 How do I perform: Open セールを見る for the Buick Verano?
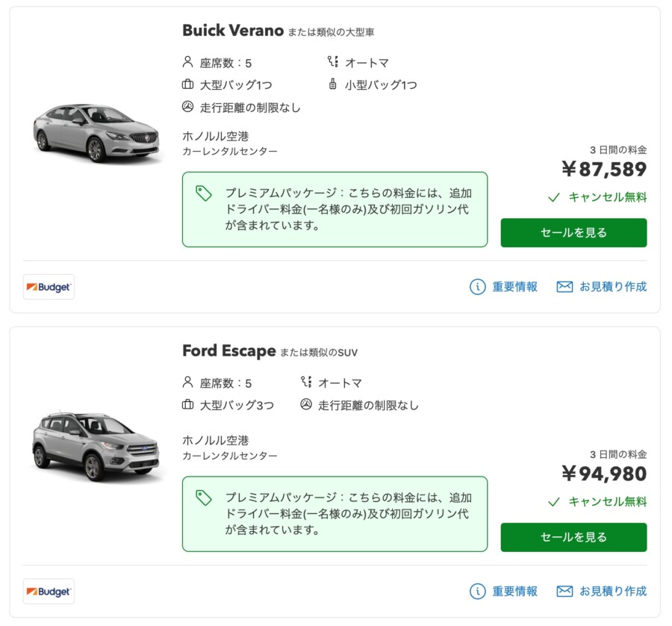tap(573, 232)
